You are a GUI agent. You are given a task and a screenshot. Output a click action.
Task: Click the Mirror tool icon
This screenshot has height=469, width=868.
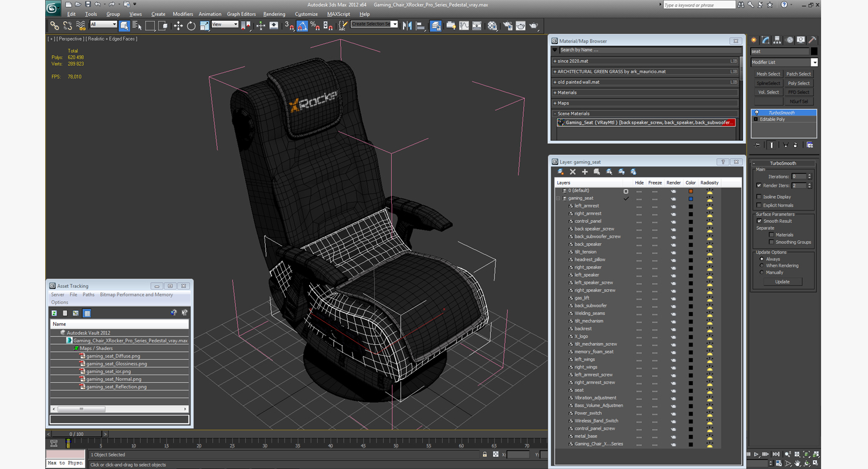[x=407, y=26]
